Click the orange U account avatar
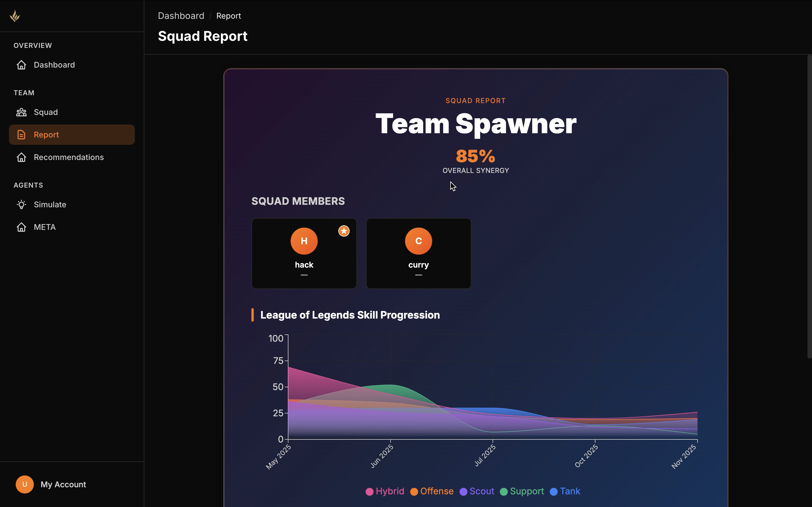This screenshot has width=812, height=507. 25,484
